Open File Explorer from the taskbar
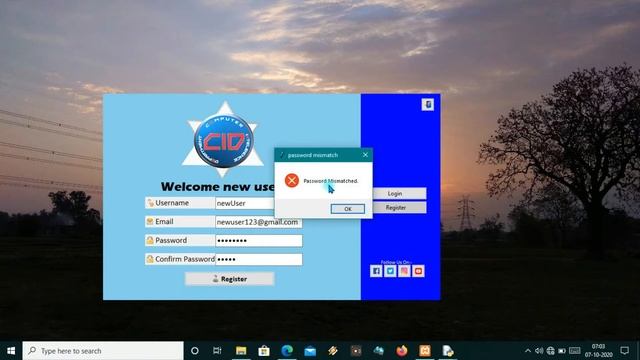 coord(241,351)
